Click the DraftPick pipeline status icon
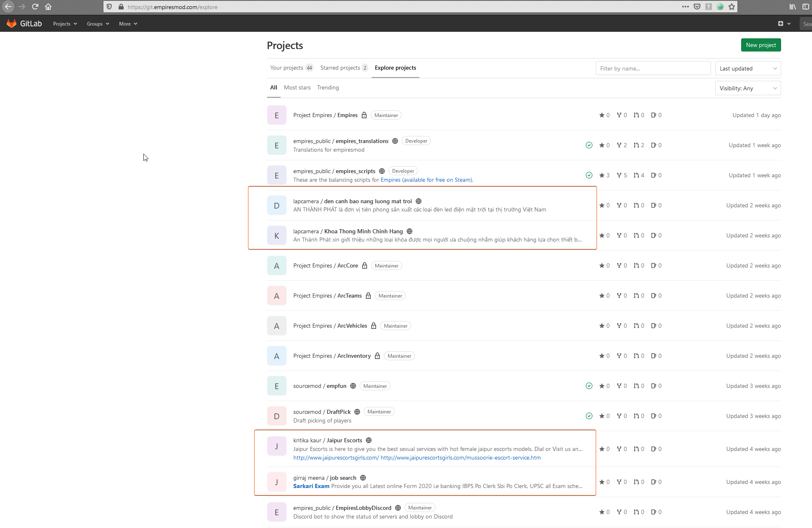 pos(589,416)
